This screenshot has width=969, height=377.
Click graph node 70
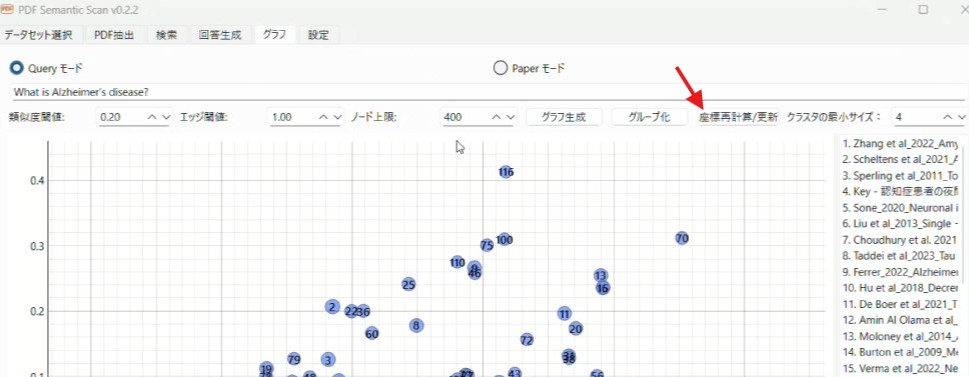[682, 238]
